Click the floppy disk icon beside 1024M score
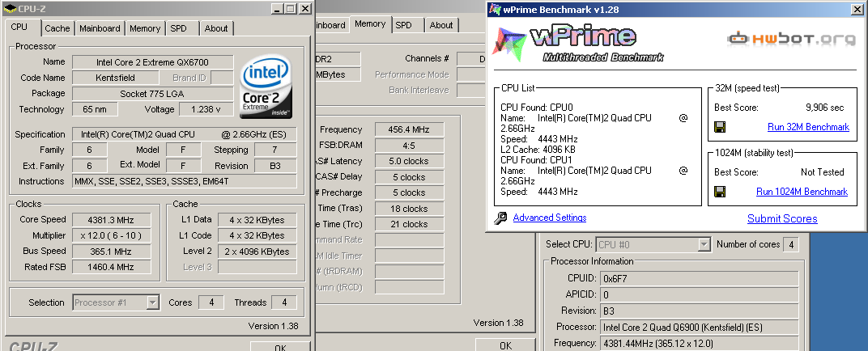Screen dimensions: 868x351 click(x=719, y=192)
